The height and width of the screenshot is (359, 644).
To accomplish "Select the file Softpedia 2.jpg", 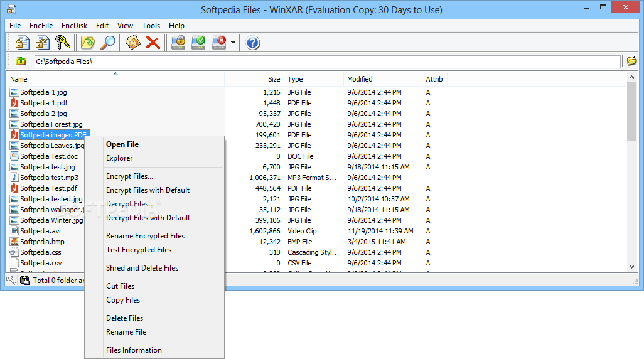I will 43,114.
